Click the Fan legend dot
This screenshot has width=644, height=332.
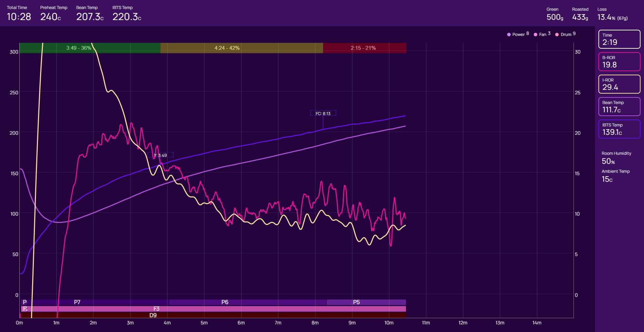pyautogui.click(x=536, y=35)
